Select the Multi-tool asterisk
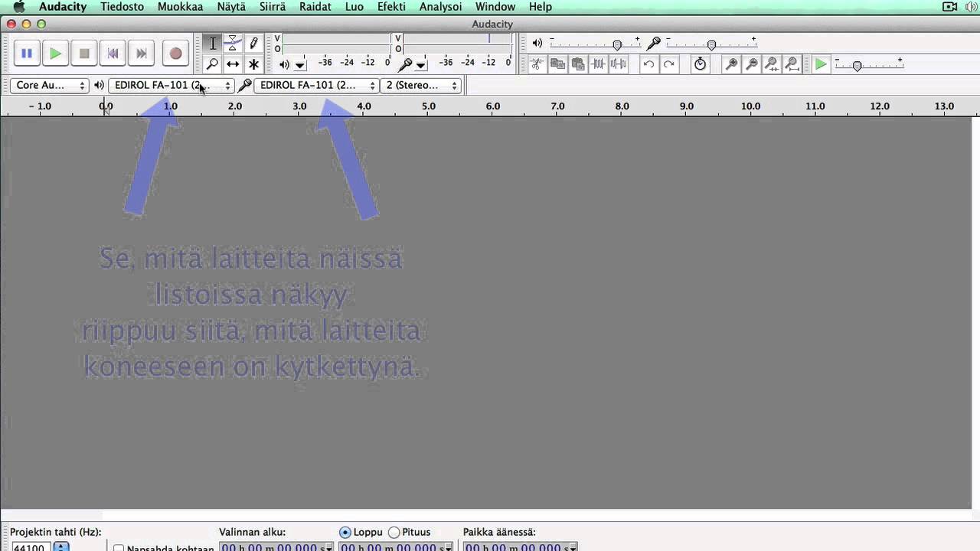The width and height of the screenshot is (980, 551). pyautogui.click(x=253, y=64)
